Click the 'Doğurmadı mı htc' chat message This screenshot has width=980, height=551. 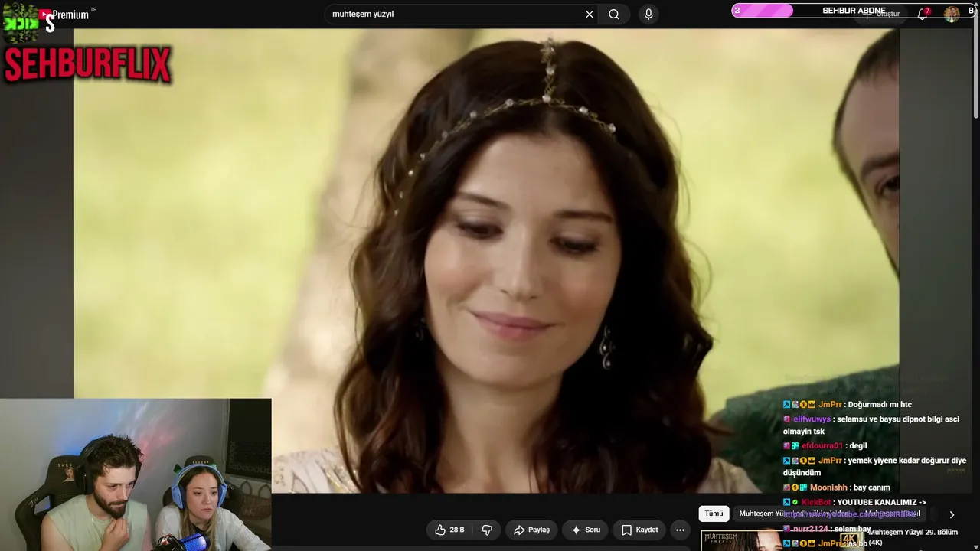click(880, 404)
